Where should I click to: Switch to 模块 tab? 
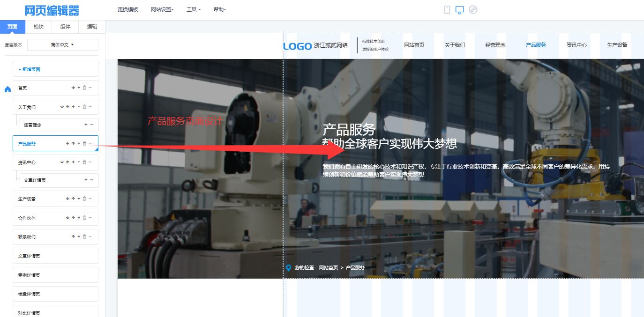tap(39, 27)
